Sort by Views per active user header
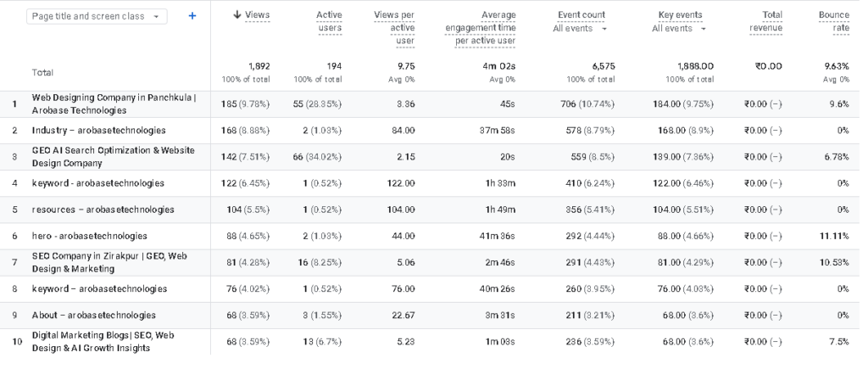This screenshot has width=868, height=369. (394, 28)
